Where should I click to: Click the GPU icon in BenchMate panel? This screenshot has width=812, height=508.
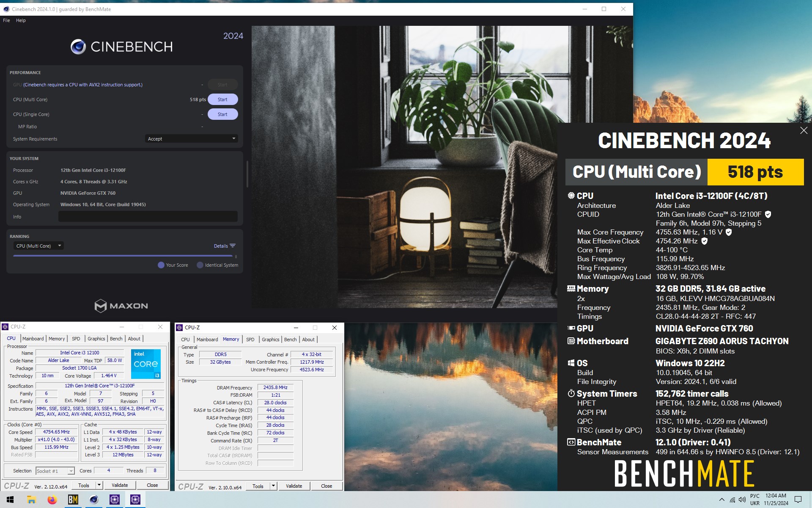coord(571,328)
